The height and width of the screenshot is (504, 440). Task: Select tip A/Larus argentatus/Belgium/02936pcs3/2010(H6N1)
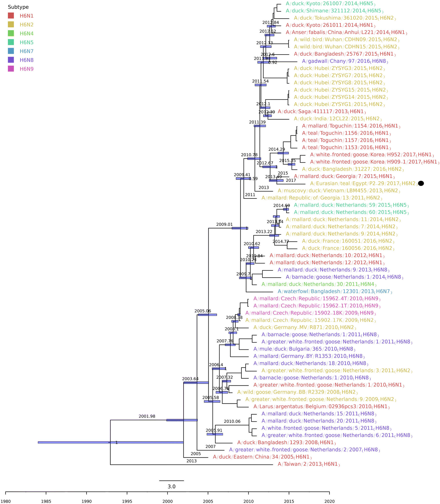pyautogui.click(x=322, y=407)
